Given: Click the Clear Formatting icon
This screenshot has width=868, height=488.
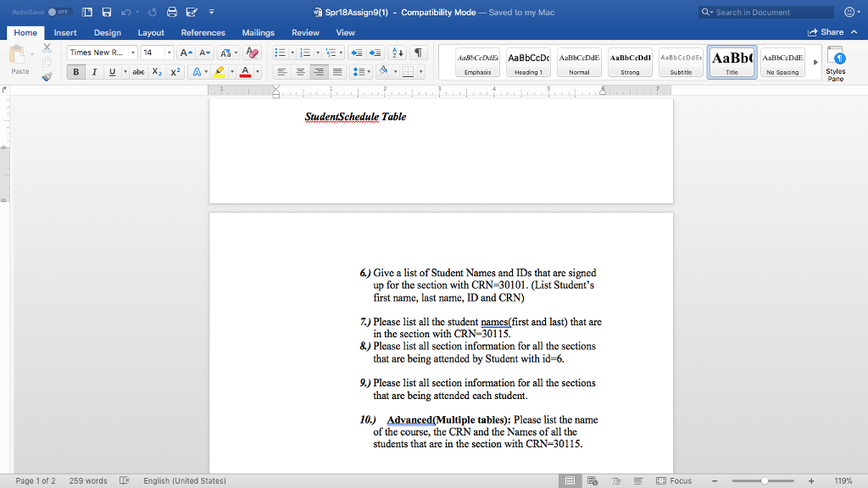Looking at the screenshot, I should pyautogui.click(x=252, y=53).
